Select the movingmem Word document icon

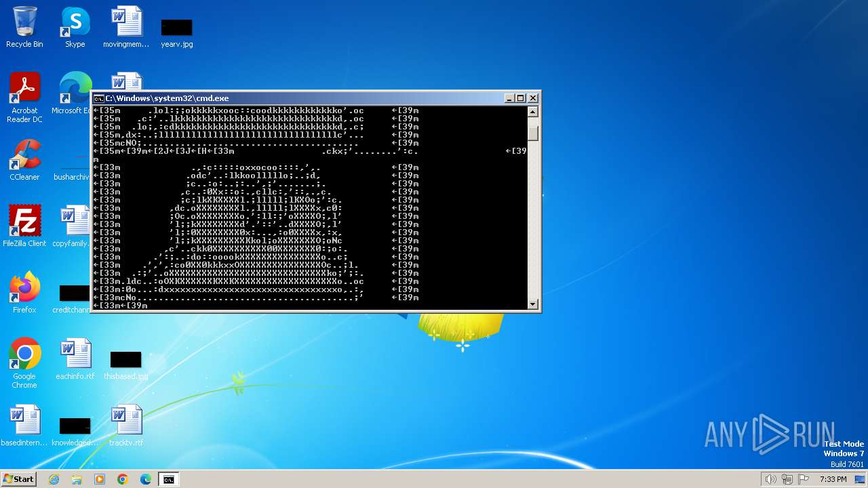click(x=126, y=27)
